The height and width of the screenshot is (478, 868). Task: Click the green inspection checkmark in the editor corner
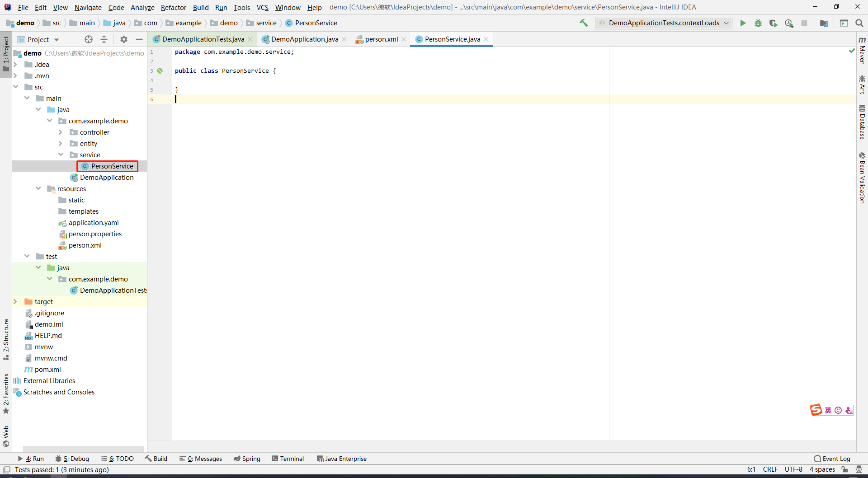tap(852, 51)
